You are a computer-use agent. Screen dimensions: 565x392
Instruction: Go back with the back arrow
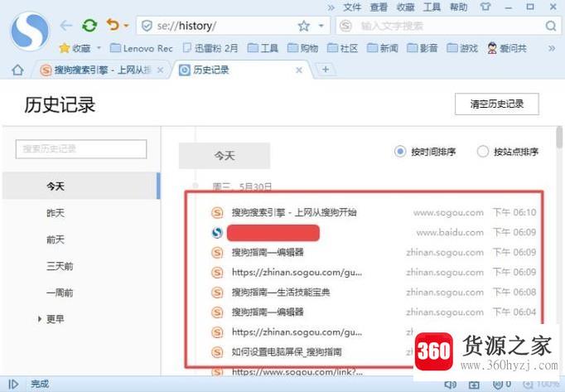click(66, 26)
